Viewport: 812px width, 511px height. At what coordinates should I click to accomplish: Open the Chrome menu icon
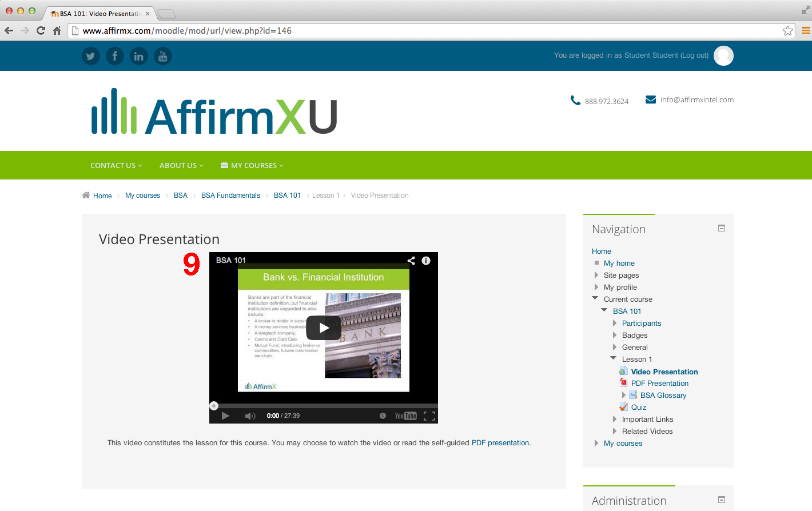(805, 31)
